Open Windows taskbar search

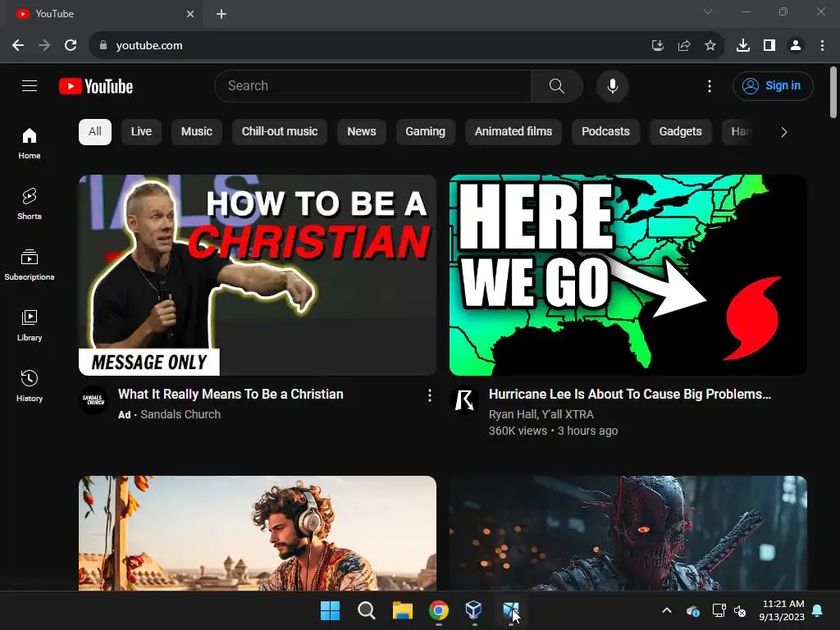pyautogui.click(x=367, y=610)
